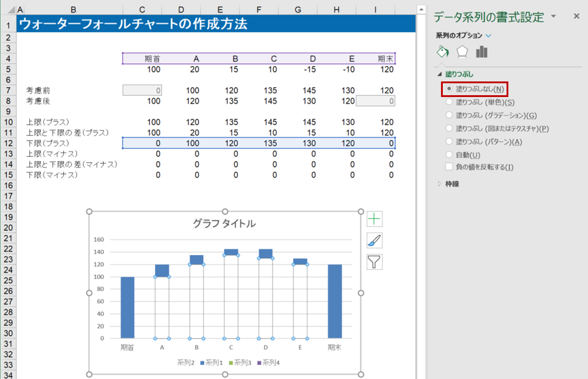Open the Effects pentagon tab
The height and width of the screenshot is (379, 588).
coord(462,52)
